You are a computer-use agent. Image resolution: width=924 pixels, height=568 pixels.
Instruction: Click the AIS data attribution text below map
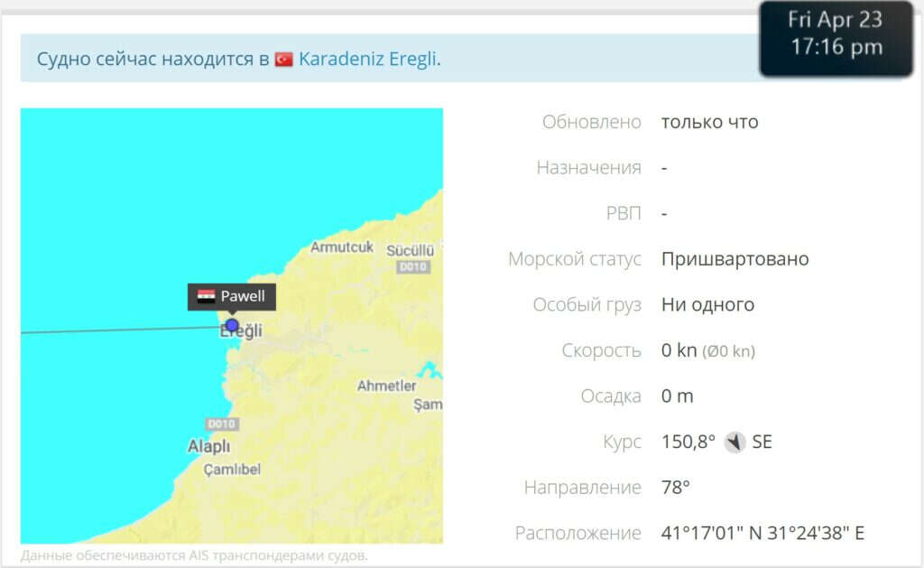[x=194, y=555]
